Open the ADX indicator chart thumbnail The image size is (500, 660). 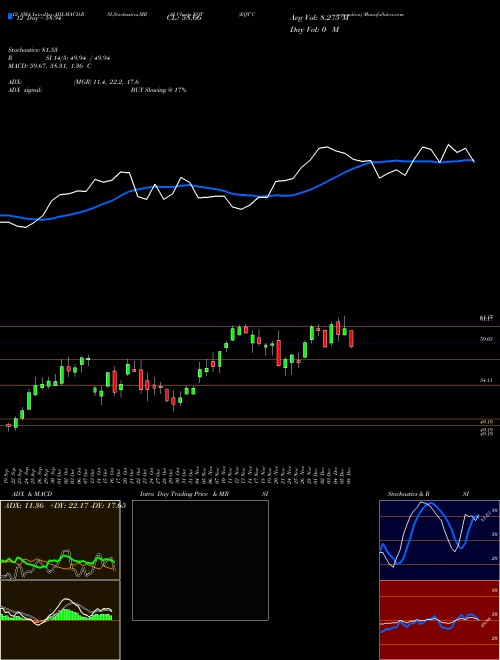tap(60, 540)
